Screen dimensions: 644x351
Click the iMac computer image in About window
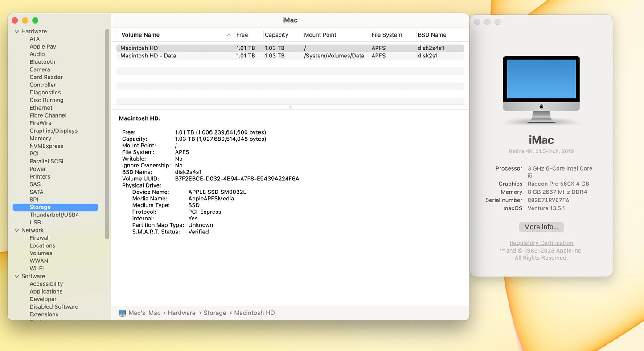541,89
